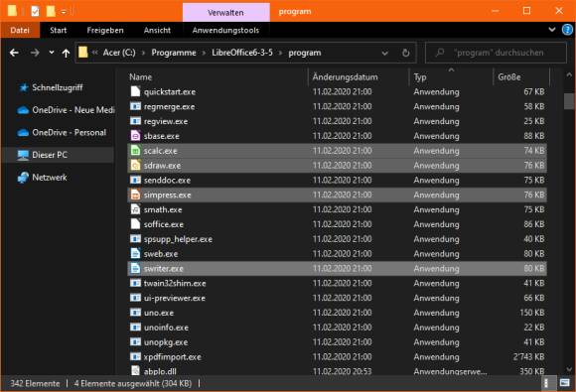Click the vertical scrollbar thumb
The height and width of the screenshot is (392, 576).
tap(569, 101)
